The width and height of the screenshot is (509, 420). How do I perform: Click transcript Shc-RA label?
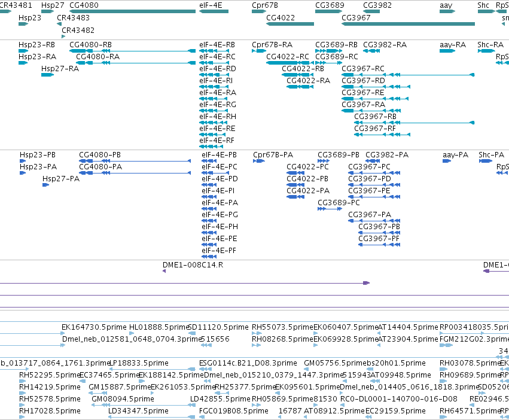coord(490,45)
